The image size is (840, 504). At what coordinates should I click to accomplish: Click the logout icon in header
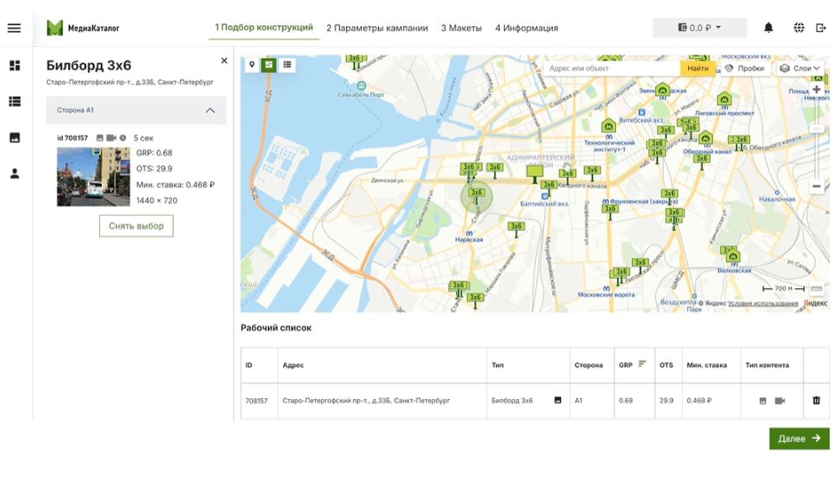tap(822, 28)
